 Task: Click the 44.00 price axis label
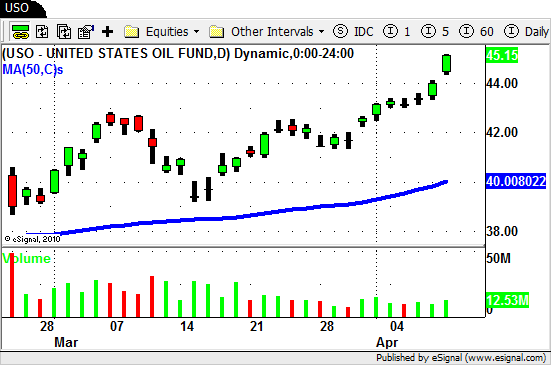coord(502,84)
